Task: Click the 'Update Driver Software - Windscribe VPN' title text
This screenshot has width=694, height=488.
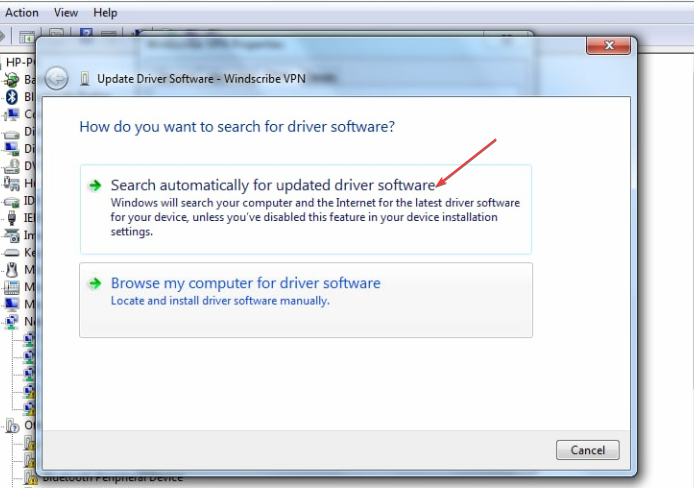Action: [x=201, y=79]
